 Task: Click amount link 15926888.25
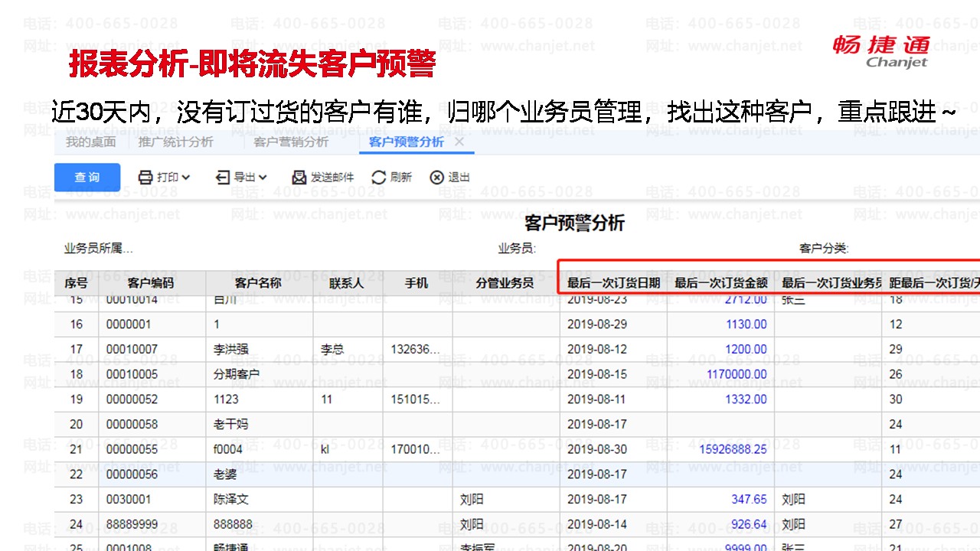[733, 449]
